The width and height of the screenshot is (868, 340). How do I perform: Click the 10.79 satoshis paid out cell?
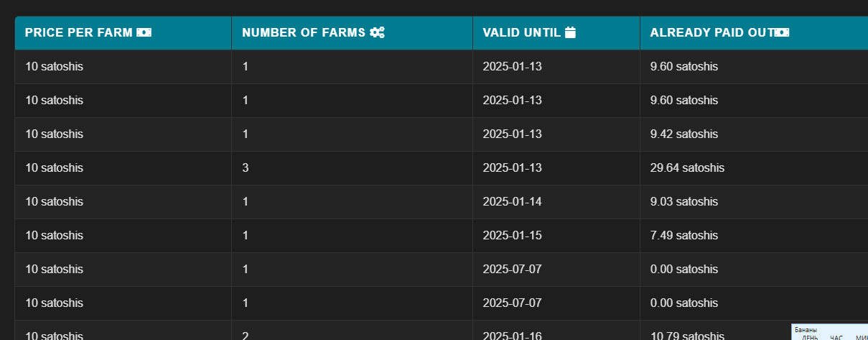715,331
